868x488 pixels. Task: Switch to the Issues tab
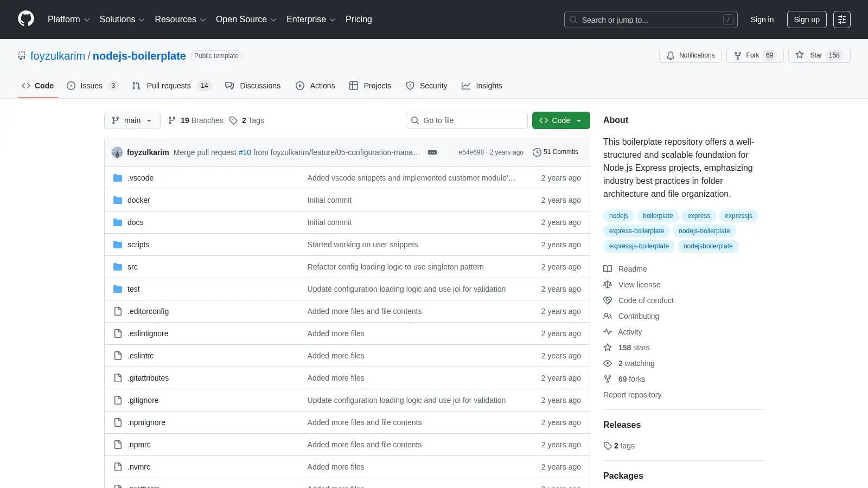pyautogui.click(x=92, y=86)
